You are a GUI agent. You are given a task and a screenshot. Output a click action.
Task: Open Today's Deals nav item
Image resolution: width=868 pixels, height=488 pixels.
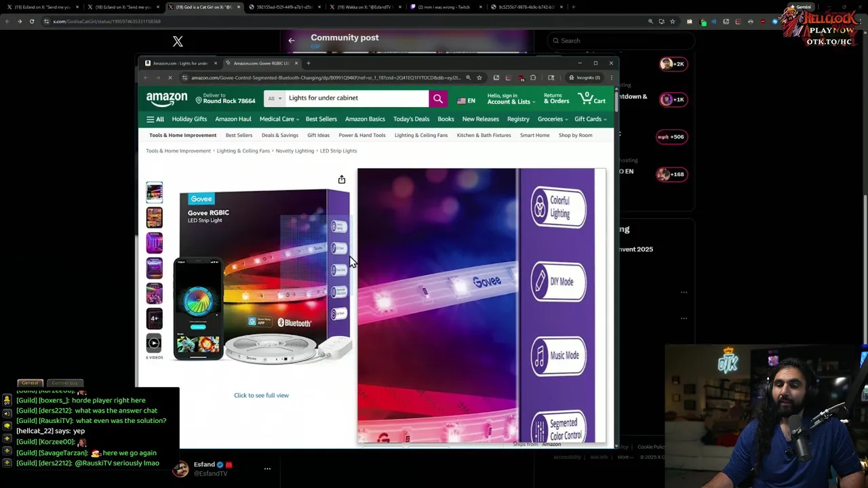pos(412,119)
